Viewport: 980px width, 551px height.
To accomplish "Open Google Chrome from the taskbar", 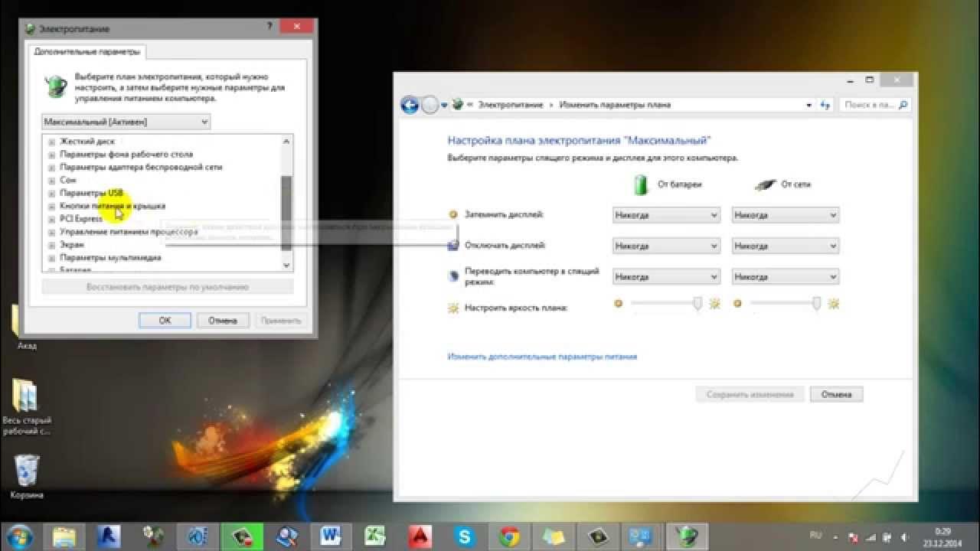I will point(509,536).
